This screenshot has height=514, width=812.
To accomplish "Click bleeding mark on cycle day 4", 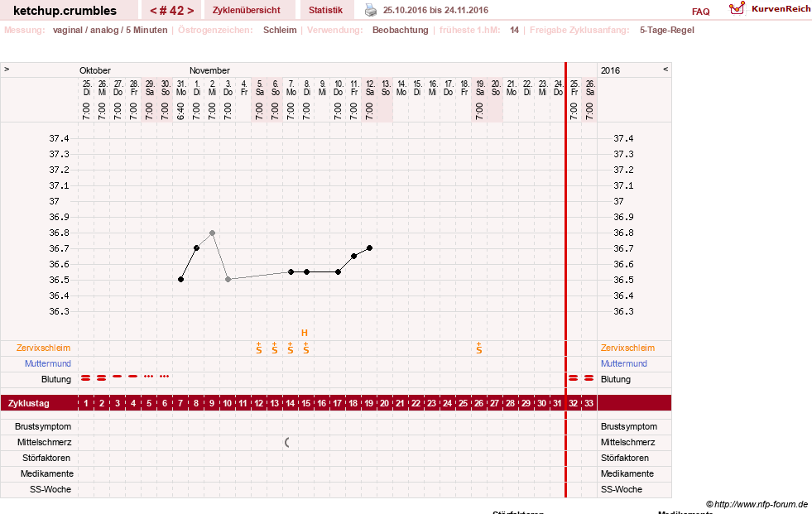I will click(x=133, y=377).
